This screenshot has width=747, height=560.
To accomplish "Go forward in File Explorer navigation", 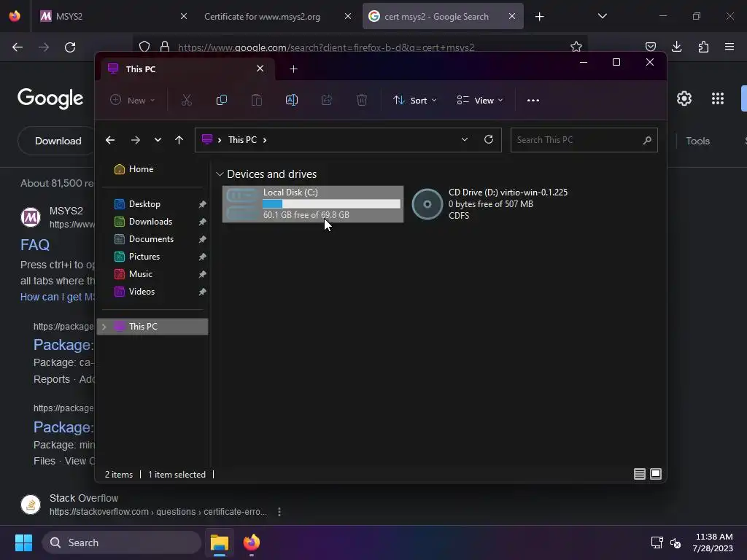I will pyautogui.click(x=135, y=140).
